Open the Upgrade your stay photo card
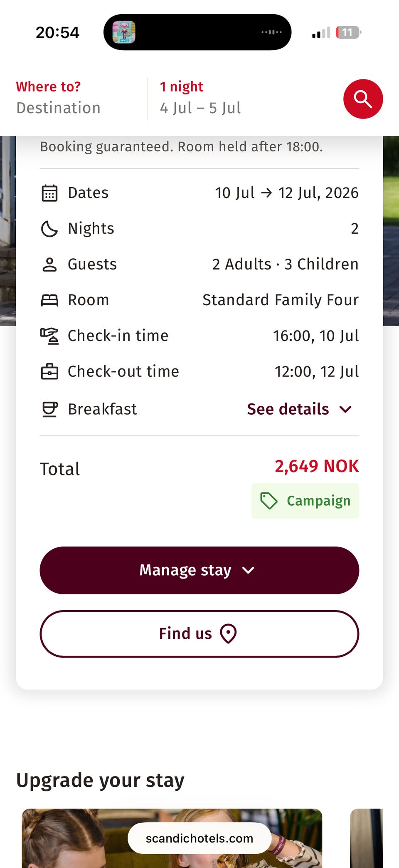 coord(172,838)
